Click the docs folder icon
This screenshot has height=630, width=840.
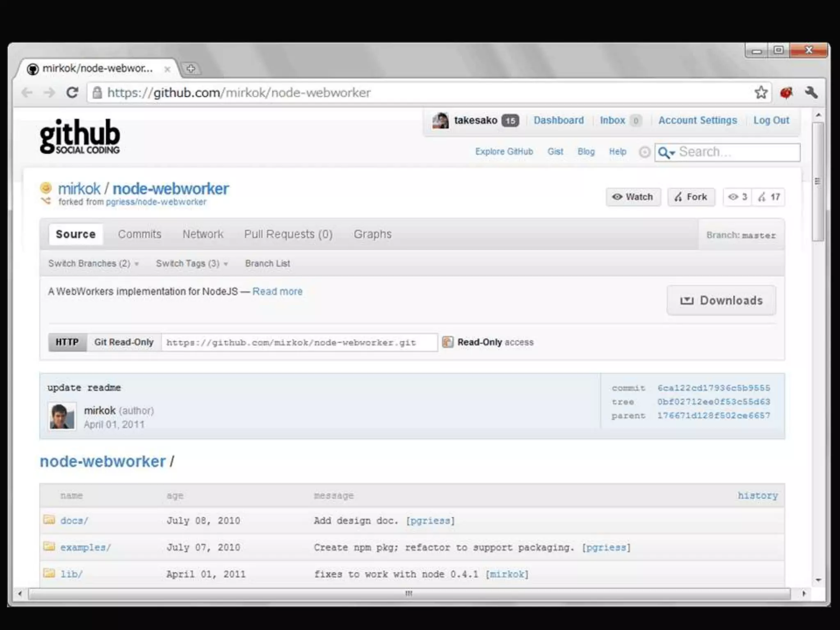(49, 520)
